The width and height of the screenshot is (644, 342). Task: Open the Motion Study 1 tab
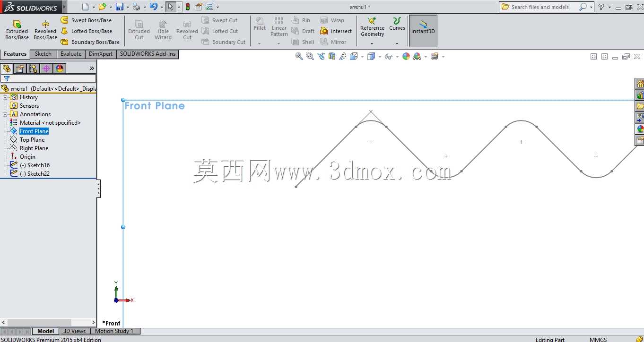(x=114, y=331)
